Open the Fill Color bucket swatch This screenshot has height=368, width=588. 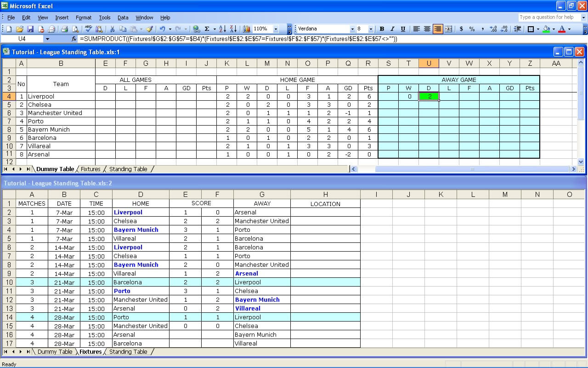pyautogui.click(x=546, y=29)
